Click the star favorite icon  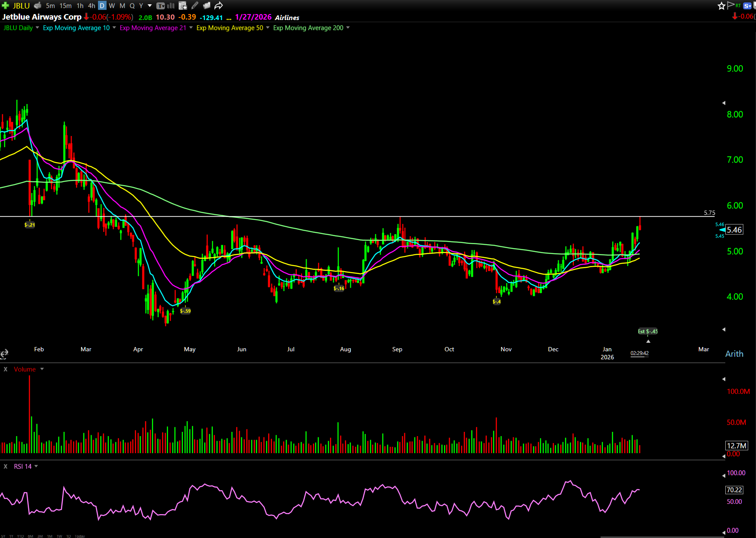click(721, 6)
